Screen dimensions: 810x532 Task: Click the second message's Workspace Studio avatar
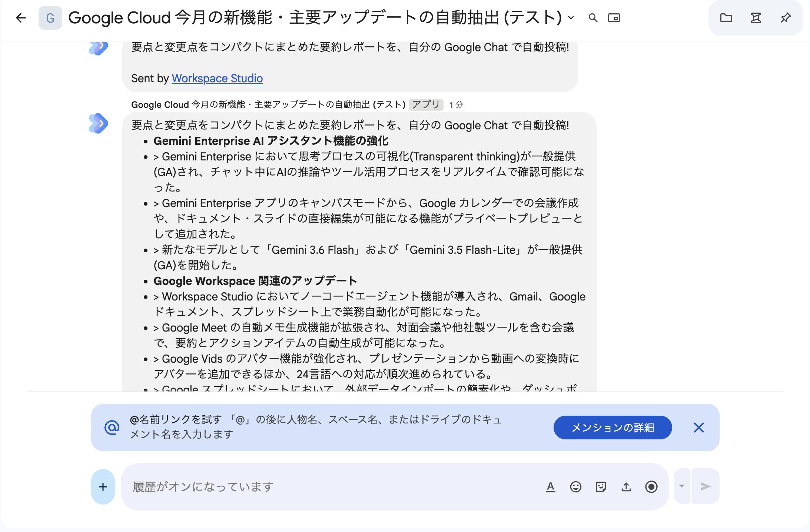pyautogui.click(x=99, y=123)
